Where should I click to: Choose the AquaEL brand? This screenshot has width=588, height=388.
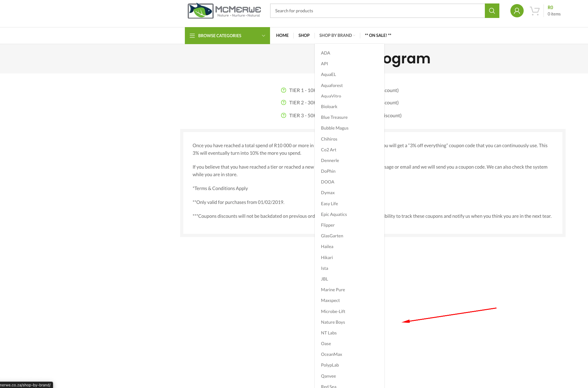328,74
